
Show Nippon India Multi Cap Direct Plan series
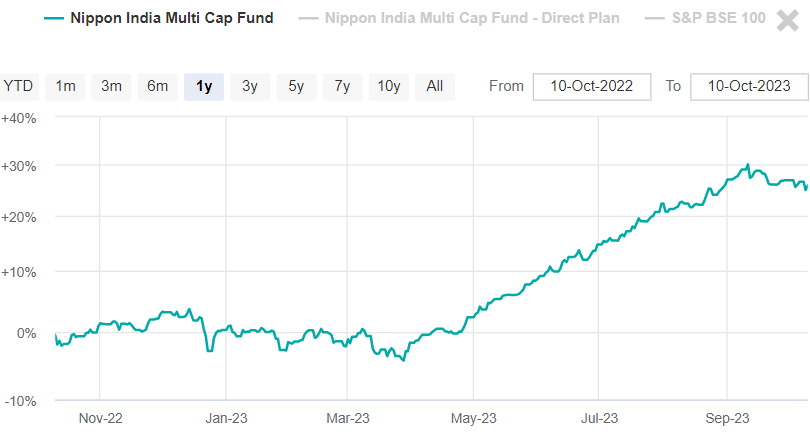pos(472,19)
